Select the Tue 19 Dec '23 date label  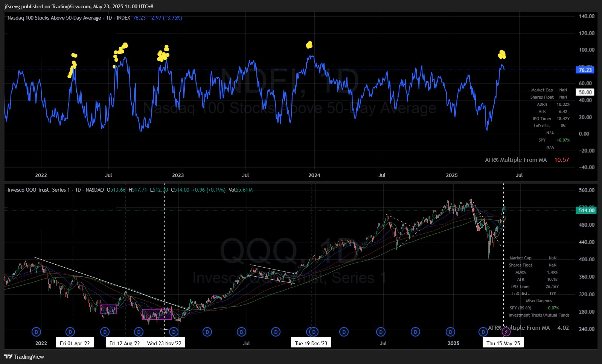311,343
